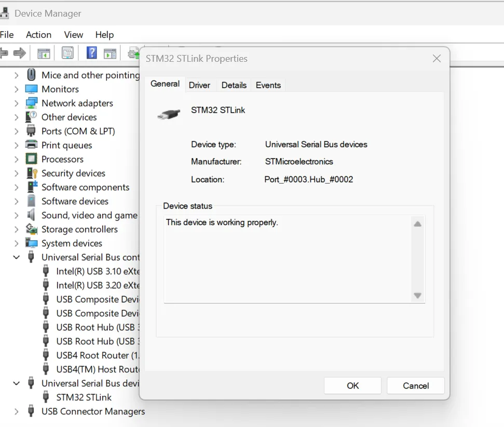Expand the Software components node
The width and height of the screenshot is (504, 427).
click(x=16, y=187)
